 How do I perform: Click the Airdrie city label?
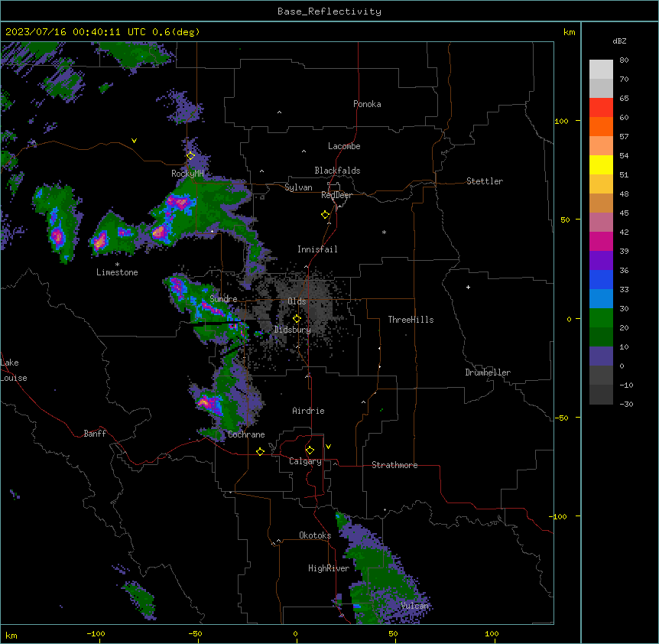[x=308, y=411]
